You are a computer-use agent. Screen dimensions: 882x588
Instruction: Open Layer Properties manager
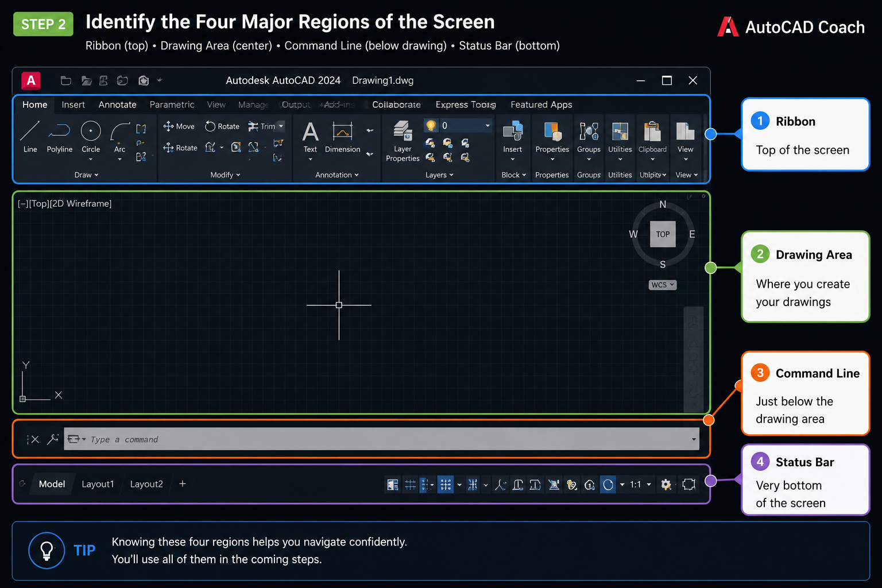pyautogui.click(x=403, y=141)
